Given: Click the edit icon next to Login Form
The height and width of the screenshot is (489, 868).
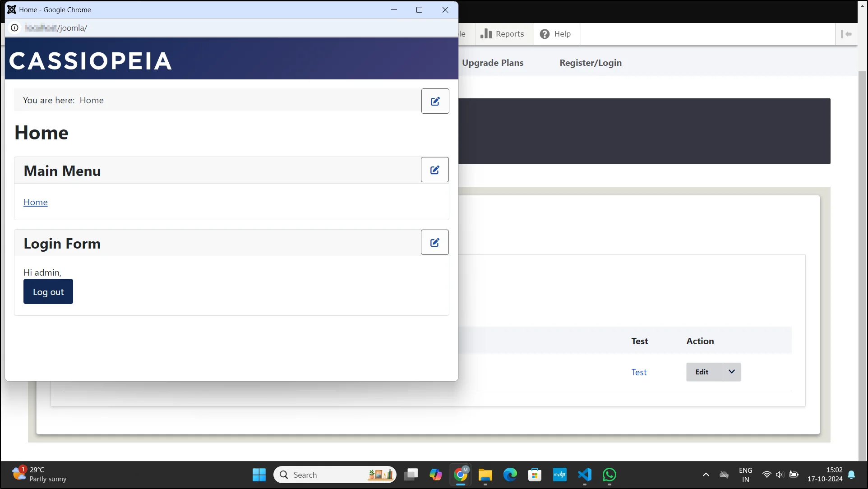Looking at the screenshot, I should (x=434, y=242).
